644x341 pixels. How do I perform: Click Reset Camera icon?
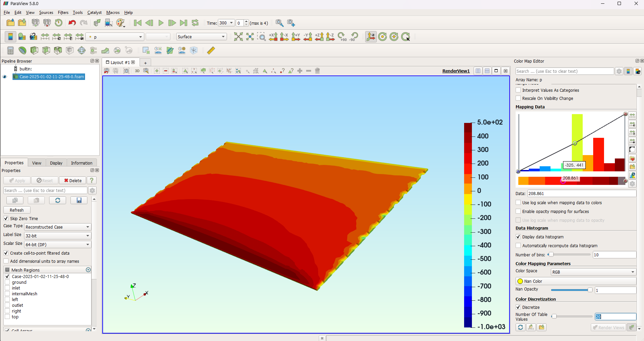coord(238,37)
